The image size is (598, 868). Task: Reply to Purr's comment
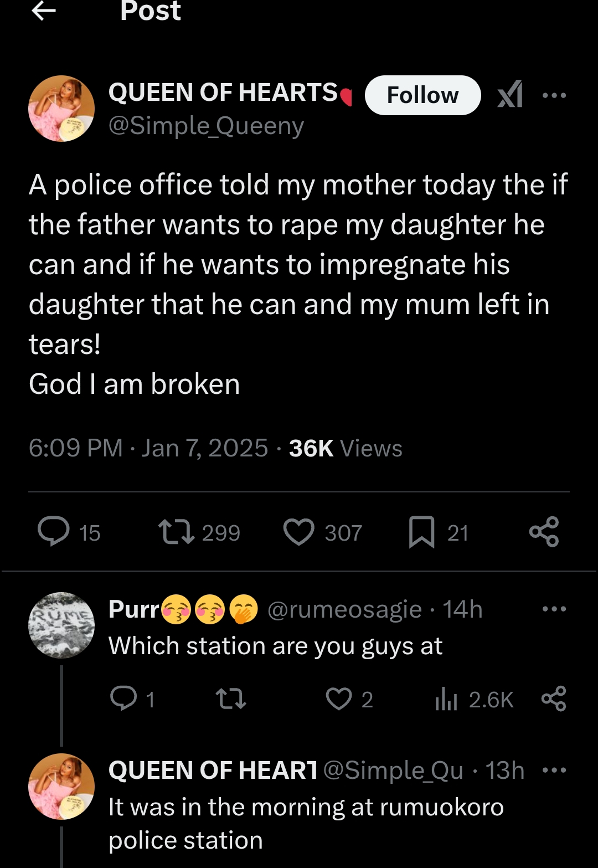click(x=123, y=698)
